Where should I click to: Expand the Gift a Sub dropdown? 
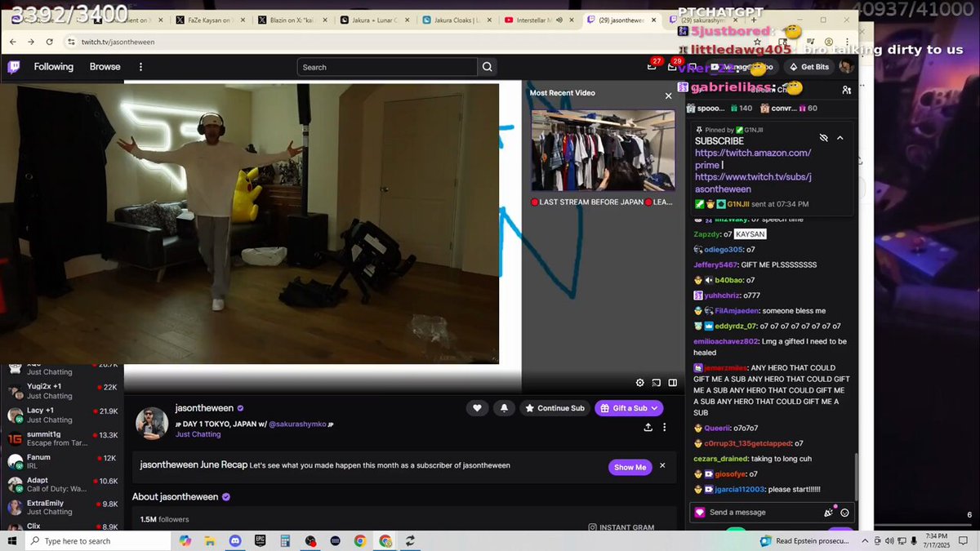(x=655, y=408)
